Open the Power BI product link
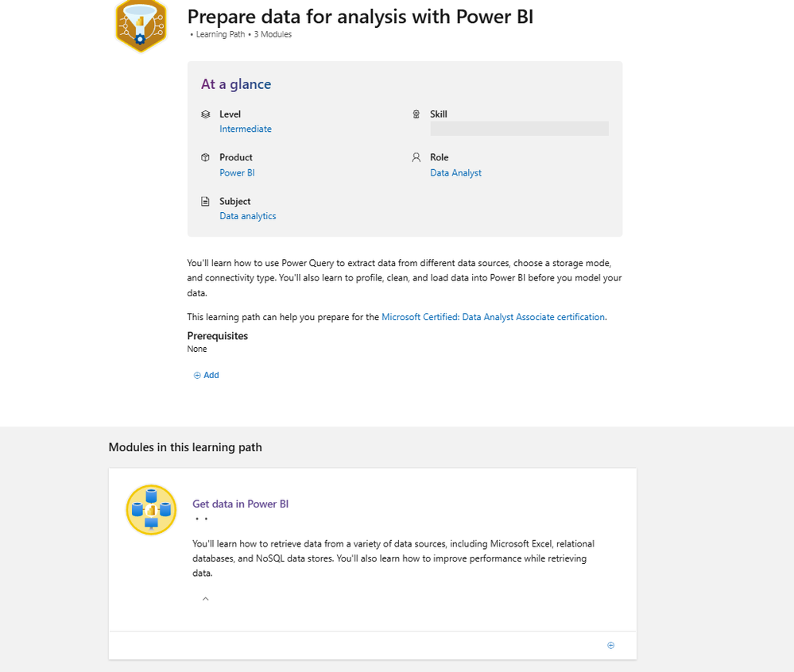 pyautogui.click(x=237, y=172)
